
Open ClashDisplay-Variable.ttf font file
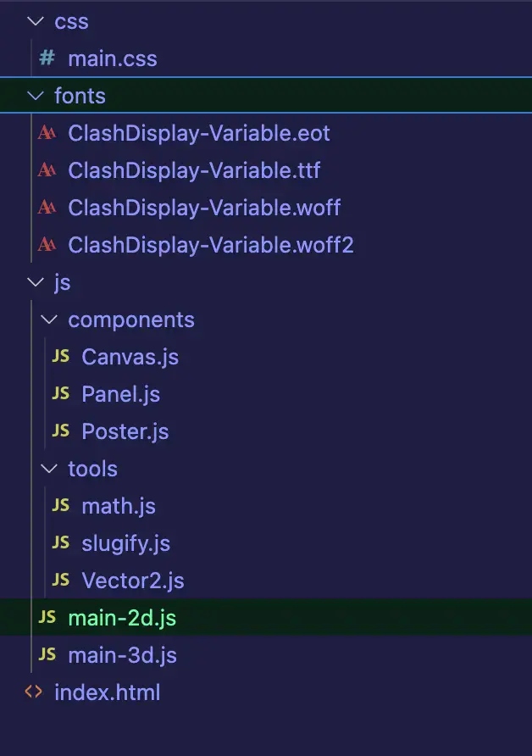tap(194, 170)
